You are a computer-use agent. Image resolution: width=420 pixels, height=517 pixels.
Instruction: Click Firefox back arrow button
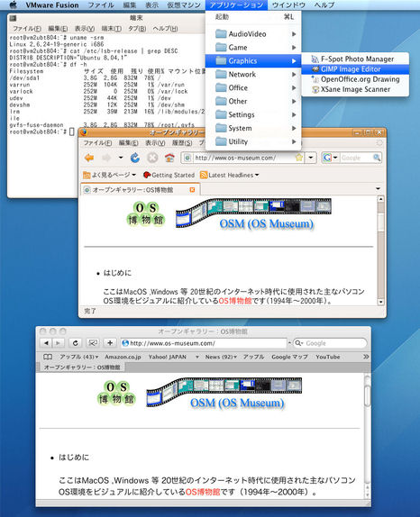point(89,158)
